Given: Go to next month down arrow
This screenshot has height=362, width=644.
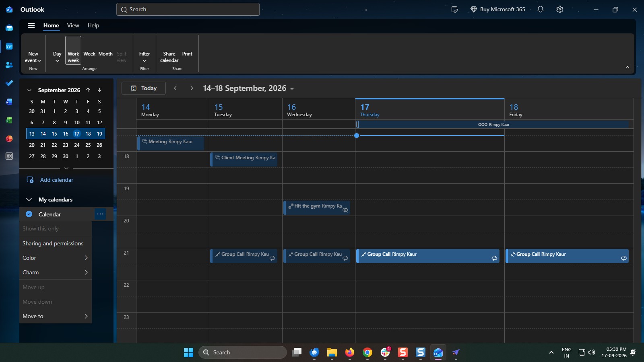Looking at the screenshot, I should click(99, 90).
